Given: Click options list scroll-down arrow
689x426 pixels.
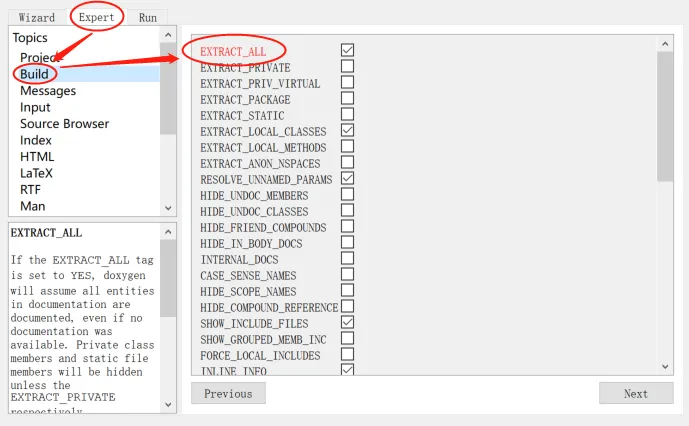Looking at the screenshot, I should pos(665,366).
